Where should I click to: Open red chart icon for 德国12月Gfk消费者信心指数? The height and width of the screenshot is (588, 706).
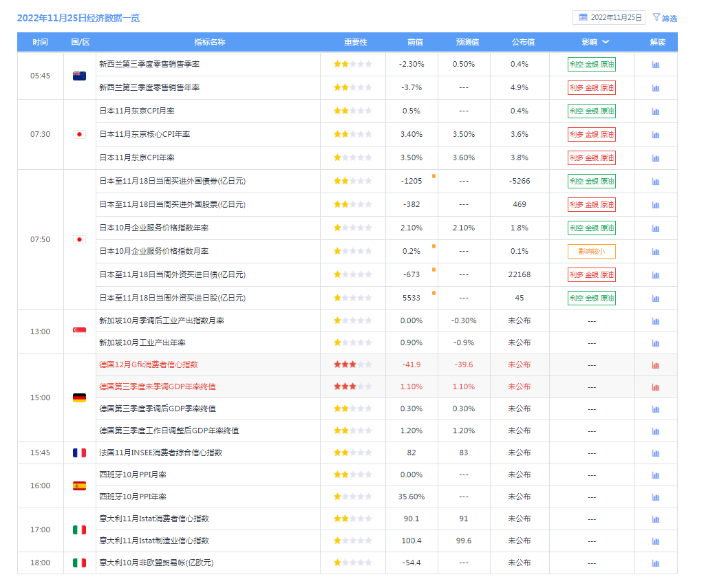point(656,365)
